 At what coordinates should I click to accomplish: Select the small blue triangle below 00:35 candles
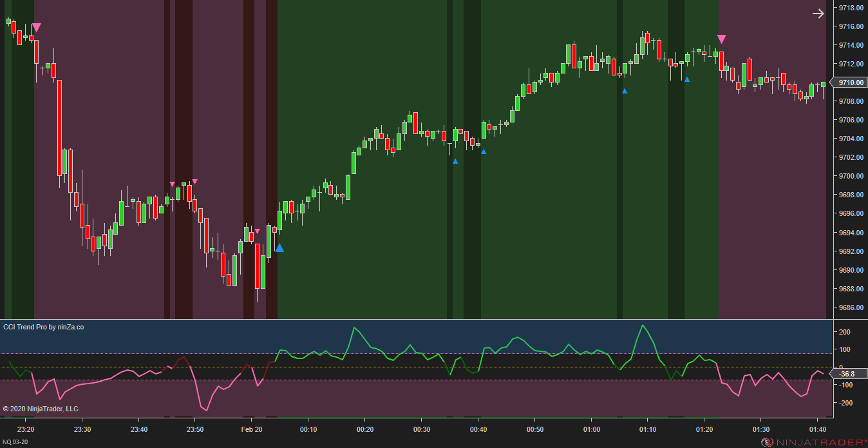pyautogui.click(x=455, y=162)
